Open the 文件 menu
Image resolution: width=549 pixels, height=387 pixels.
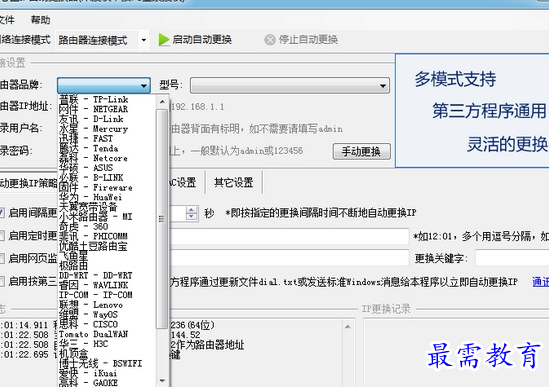pos(6,20)
